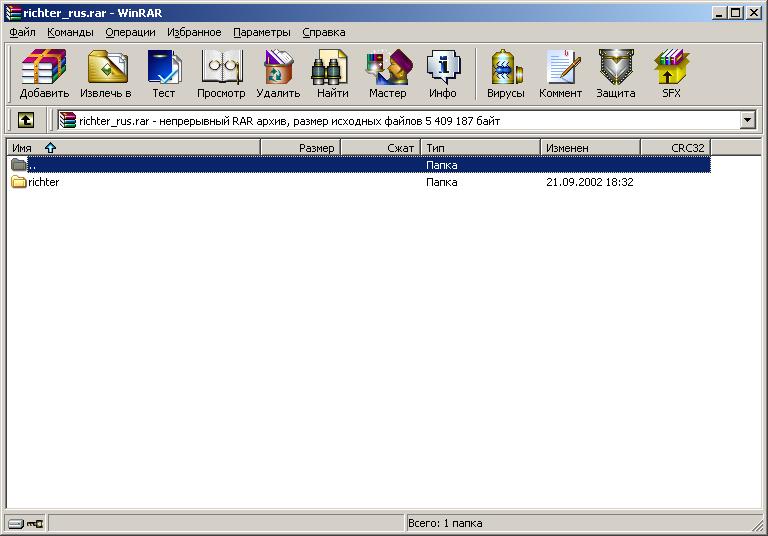The image size is (768, 536).
Task: Close the WinRAR window
Action: (x=753, y=13)
